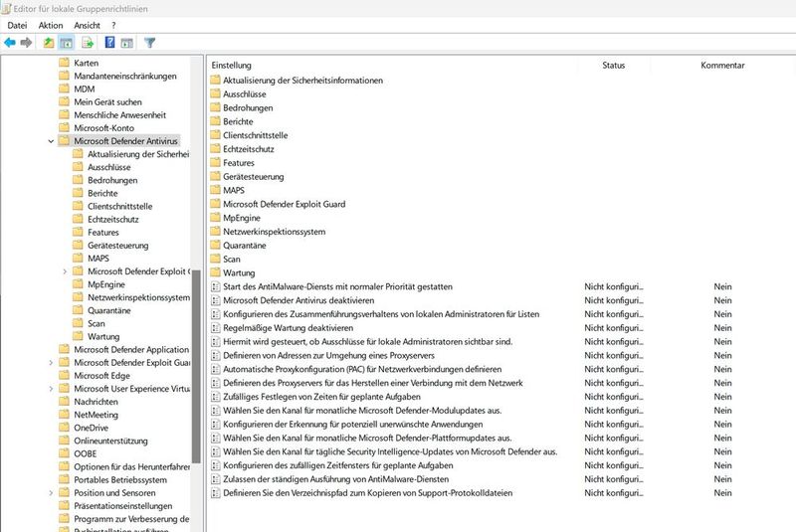Select Microsoft-Konto tree item
This screenshot has width=796, height=532.
point(104,128)
